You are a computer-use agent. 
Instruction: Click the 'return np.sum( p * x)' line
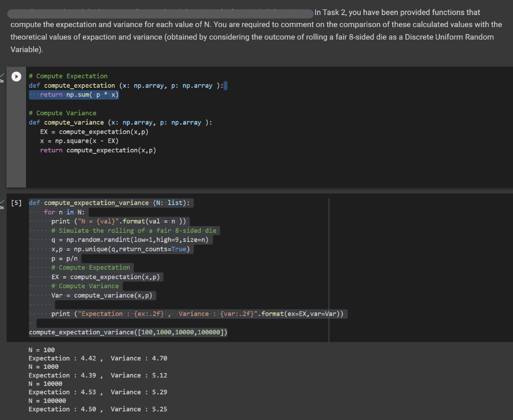[79, 95]
